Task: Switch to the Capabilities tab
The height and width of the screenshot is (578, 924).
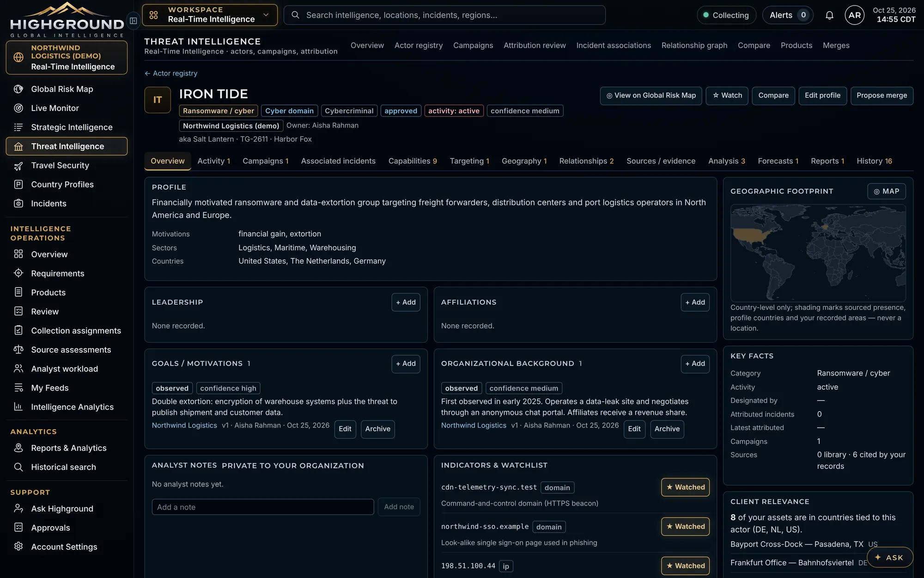Action: (413, 161)
